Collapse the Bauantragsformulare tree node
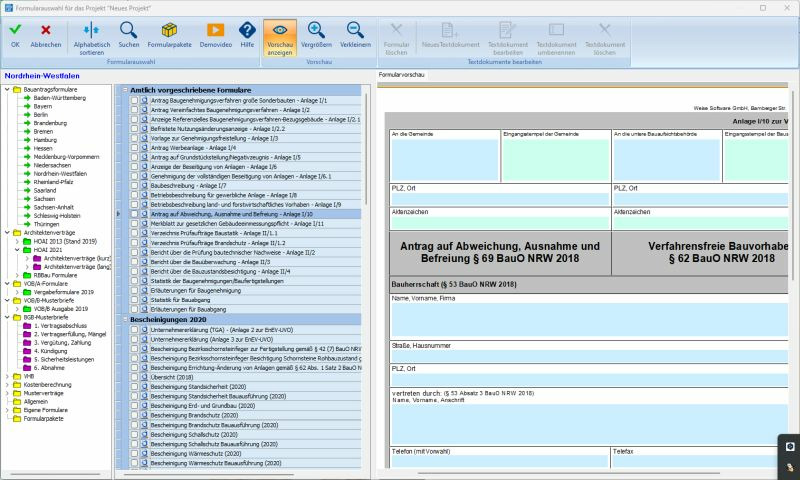The width and height of the screenshot is (800, 480). tap(7, 89)
